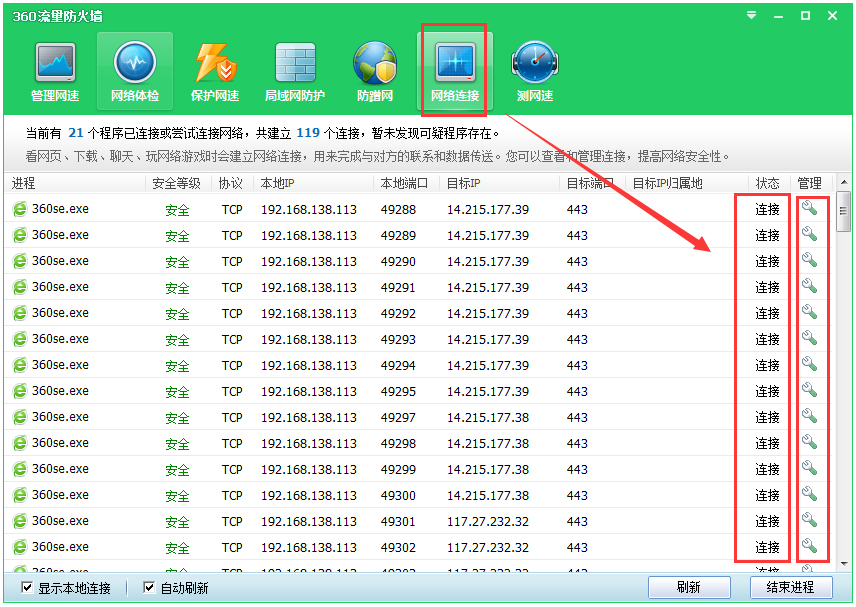Open the 测网速 speed test

coord(535,72)
